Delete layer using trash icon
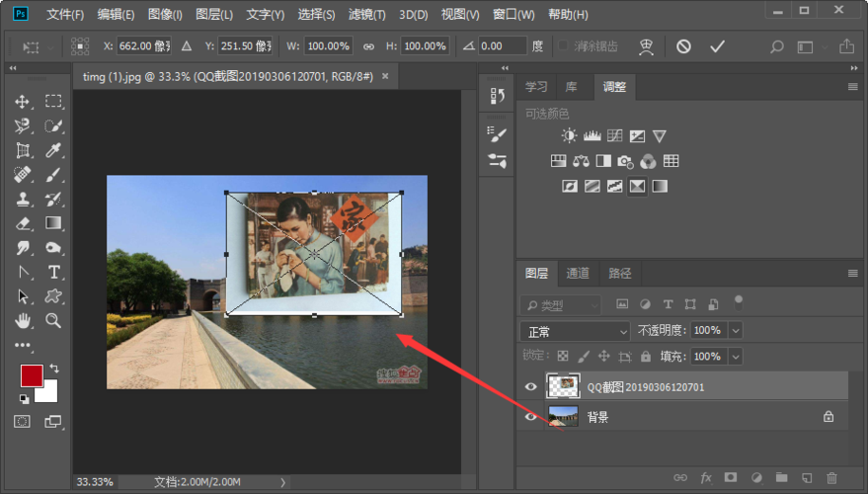The height and width of the screenshot is (494, 868). (x=831, y=478)
